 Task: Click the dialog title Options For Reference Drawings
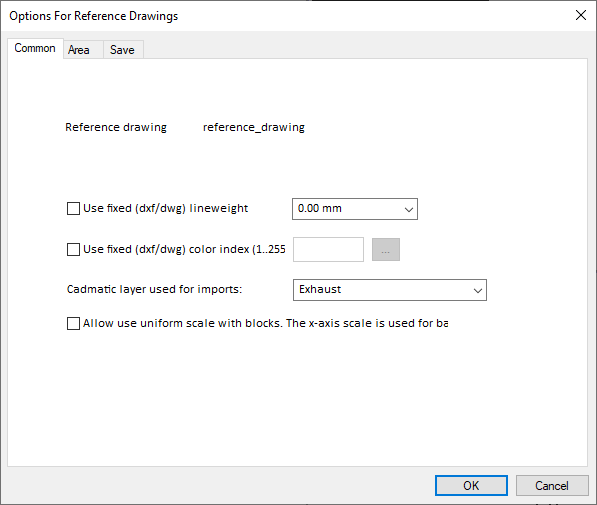[x=94, y=16]
